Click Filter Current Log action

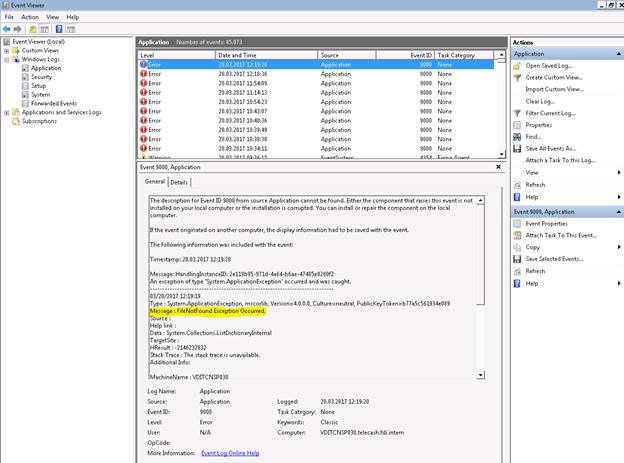pos(550,113)
